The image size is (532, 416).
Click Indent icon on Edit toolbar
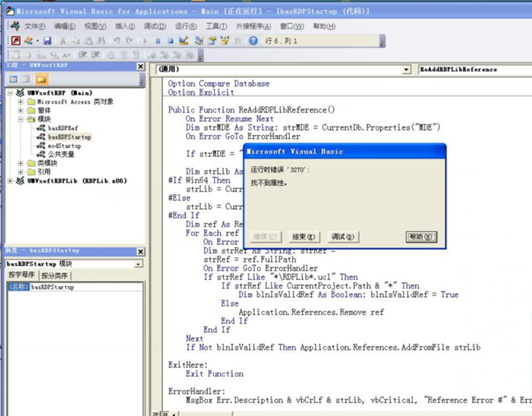83,55
